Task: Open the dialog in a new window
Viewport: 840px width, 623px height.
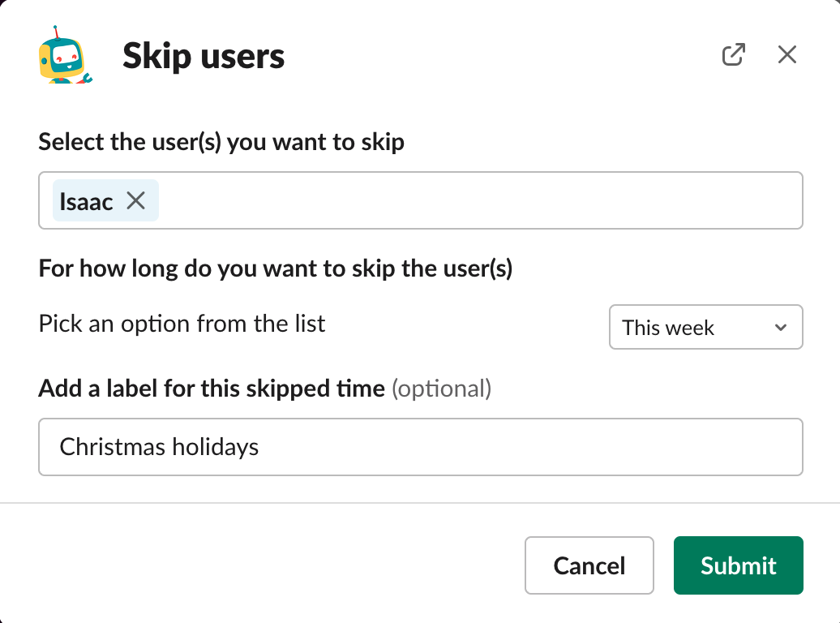Action: [x=734, y=54]
